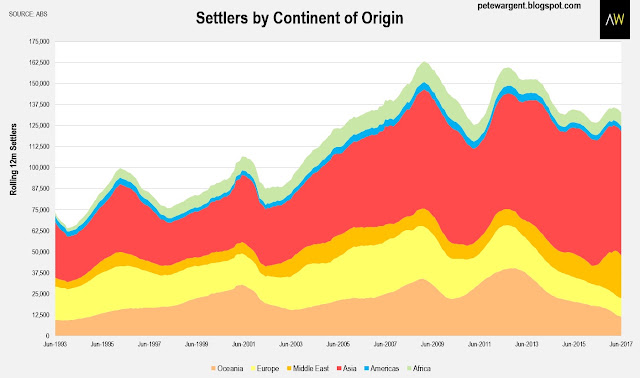Click the Middle East legend swatch
The height and width of the screenshot is (378, 640).
289,369
